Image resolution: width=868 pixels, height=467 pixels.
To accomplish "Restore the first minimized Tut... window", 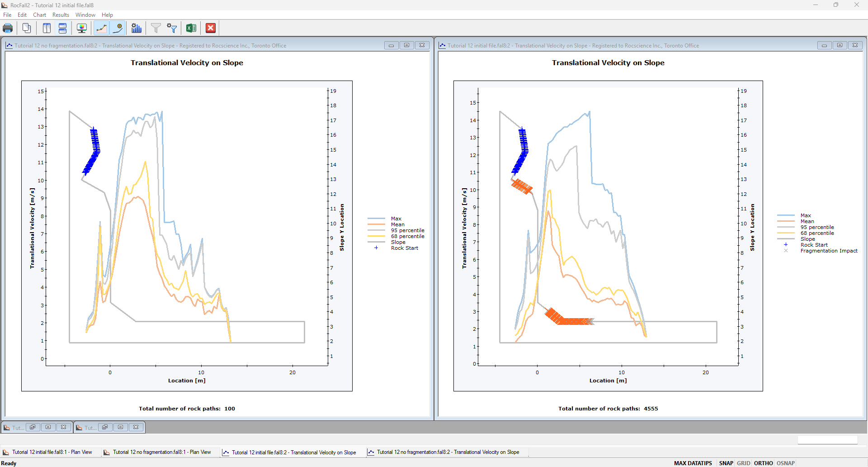I will pos(33,427).
